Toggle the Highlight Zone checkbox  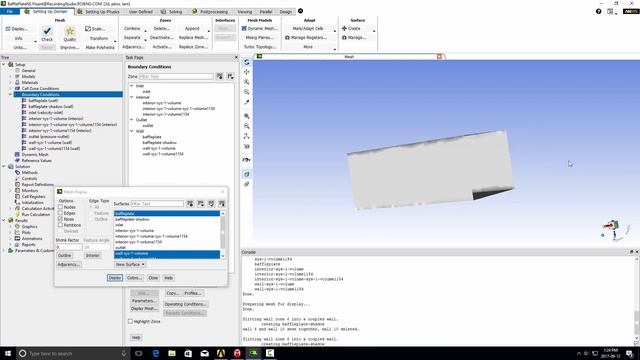(x=131, y=322)
